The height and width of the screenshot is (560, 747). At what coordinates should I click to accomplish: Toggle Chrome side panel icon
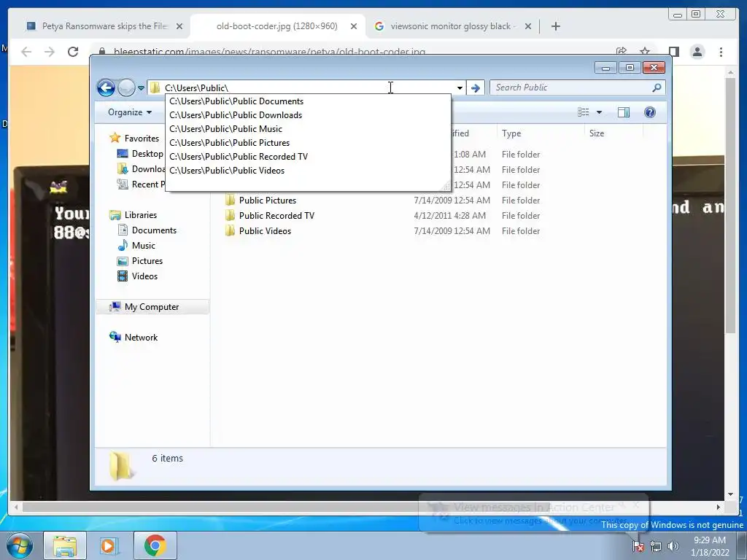(673, 52)
